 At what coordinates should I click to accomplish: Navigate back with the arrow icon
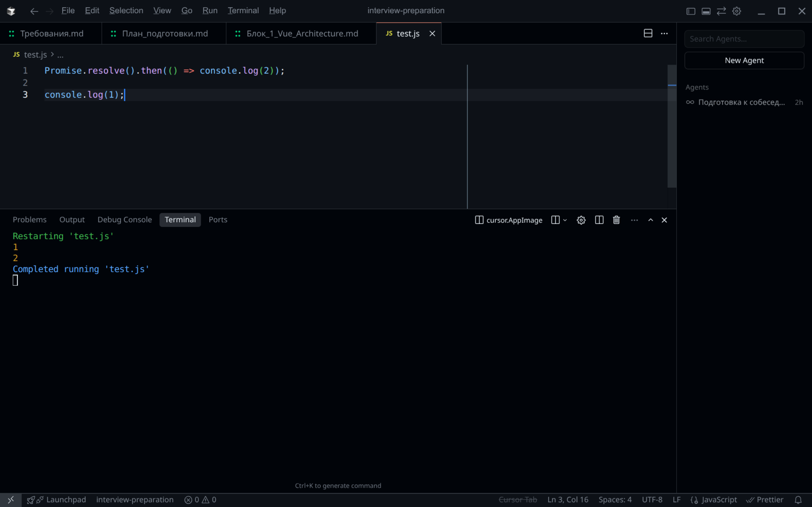coord(34,11)
